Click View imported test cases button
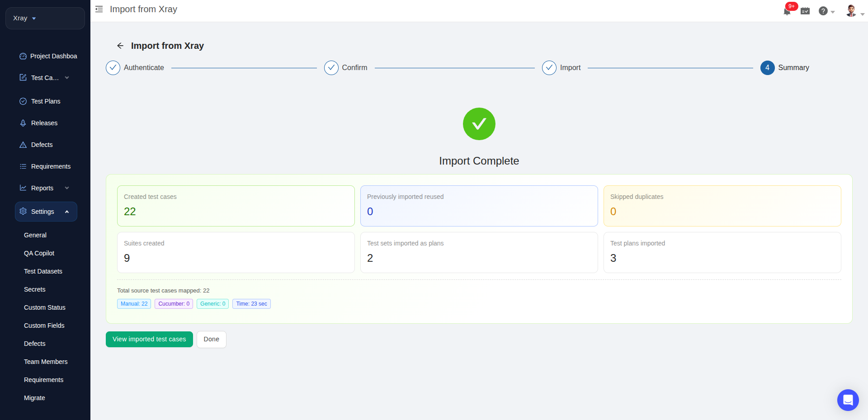868x420 pixels. coord(149,339)
